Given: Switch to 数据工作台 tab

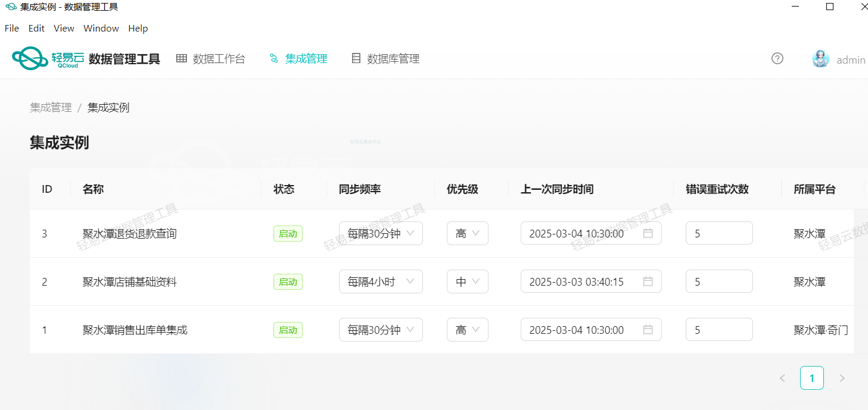Looking at the screenshot, I should pyautogui.click(x=211, y=58).
